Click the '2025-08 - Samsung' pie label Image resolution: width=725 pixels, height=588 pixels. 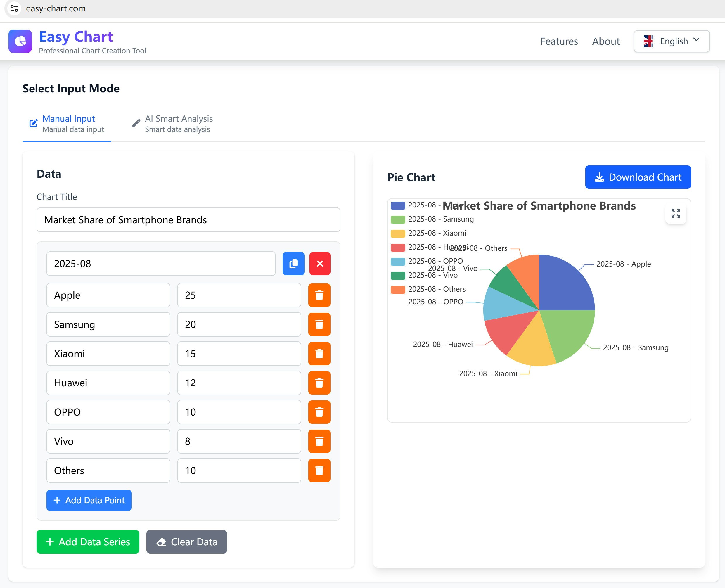(x=636, y=347)
